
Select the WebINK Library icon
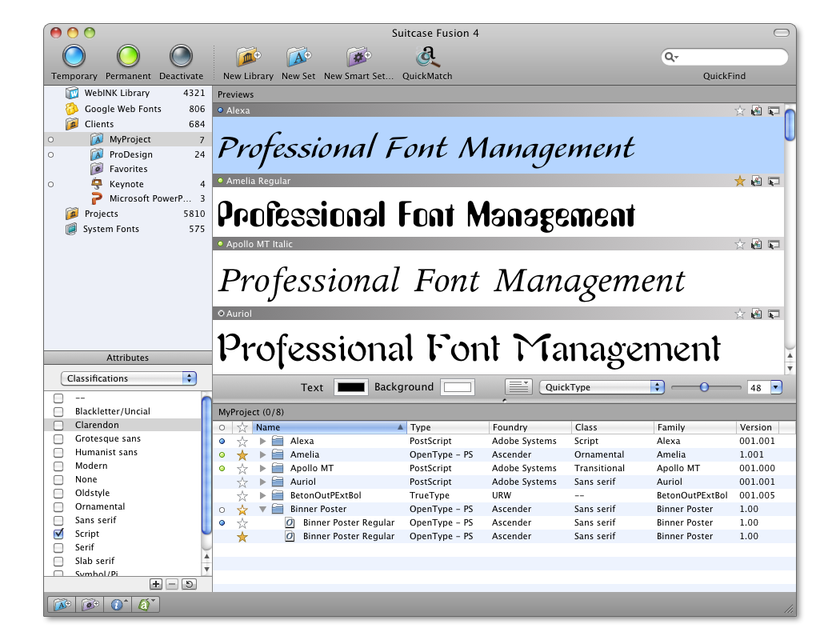pyautogui.click(x=72, y=93)
